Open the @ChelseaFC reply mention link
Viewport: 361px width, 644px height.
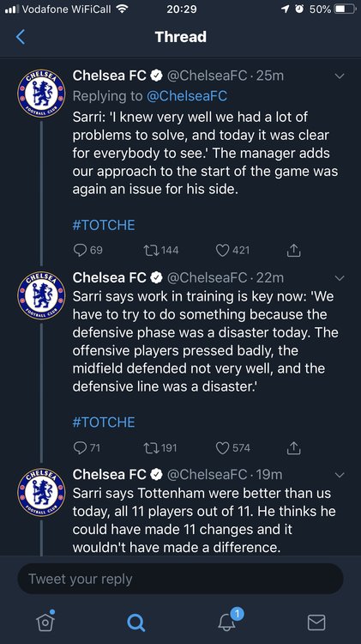click(x=187, y=95)
